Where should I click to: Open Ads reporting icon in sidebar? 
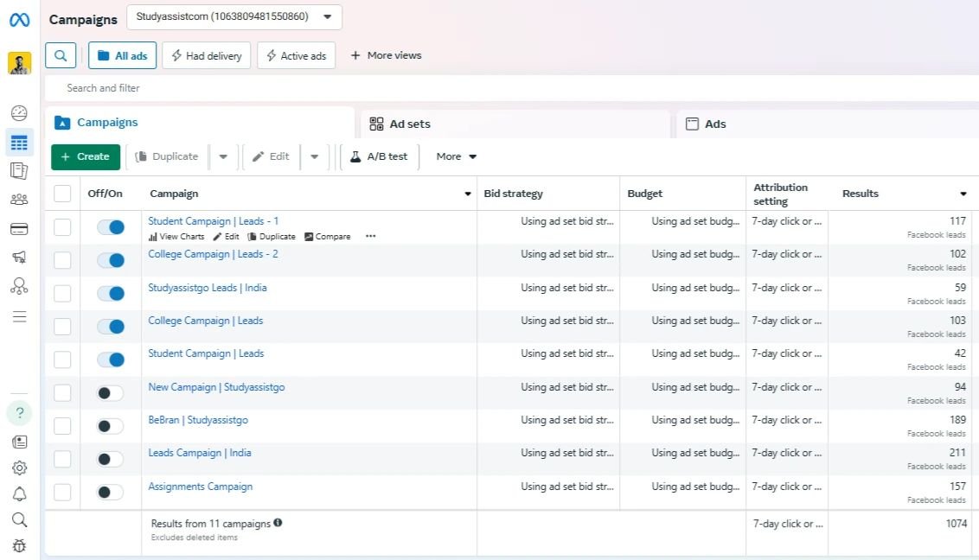coord(19,171)
